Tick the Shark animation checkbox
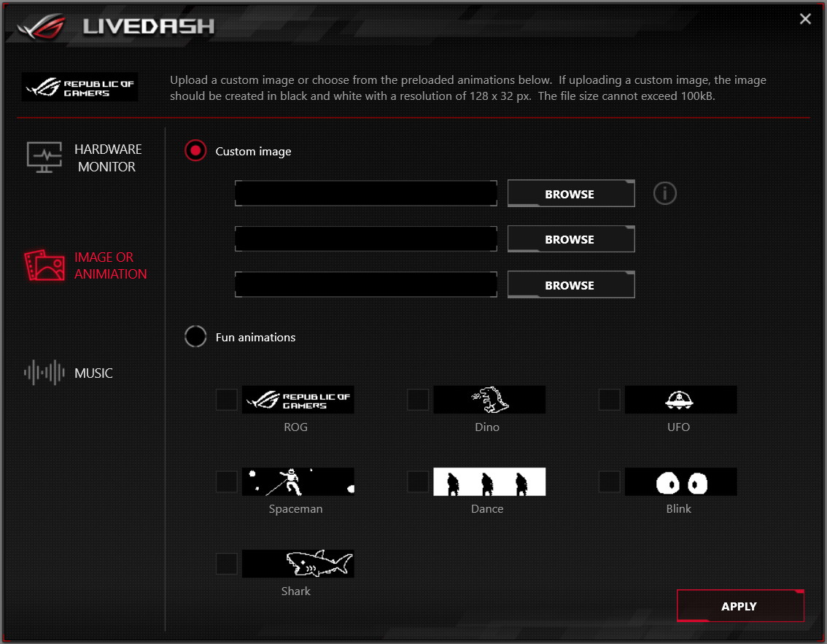This screenshot has width=827, height=644. [x=227, y=564]
